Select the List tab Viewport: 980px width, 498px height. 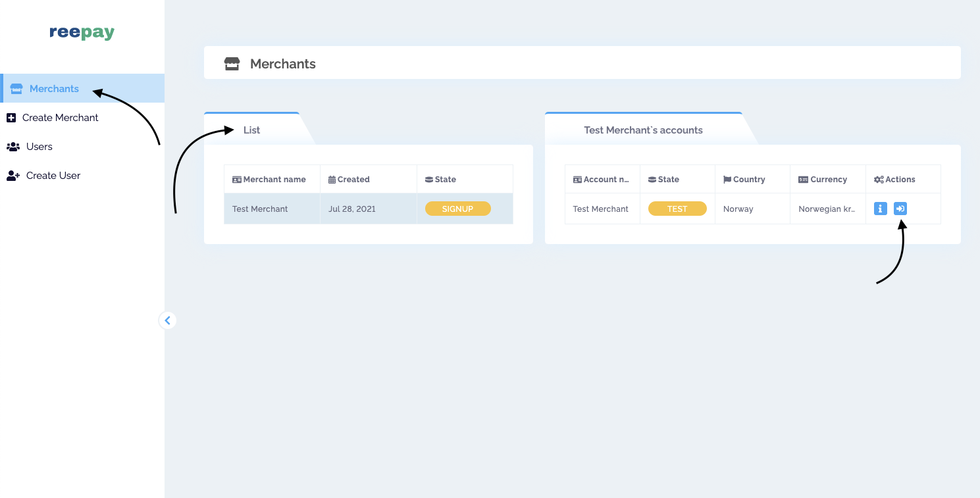tap(252, 130)
